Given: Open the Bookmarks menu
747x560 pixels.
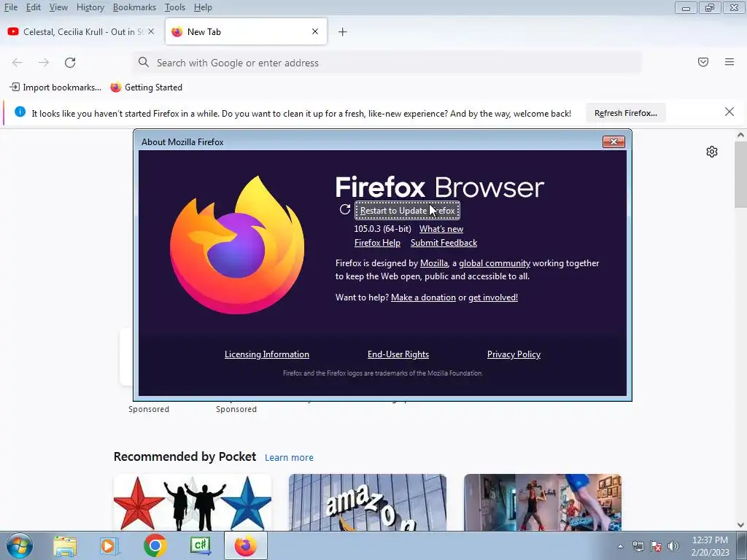Looking at the screenshot, I should tap(134, 7).
